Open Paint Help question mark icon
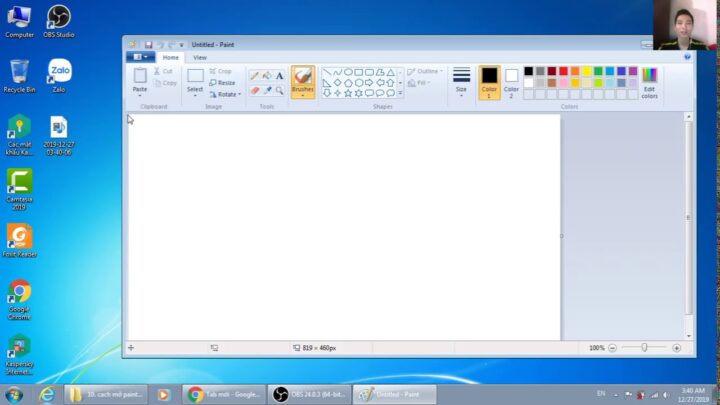Image resolution: width=720 pixels, height=405 pixels. coord(687,56)
